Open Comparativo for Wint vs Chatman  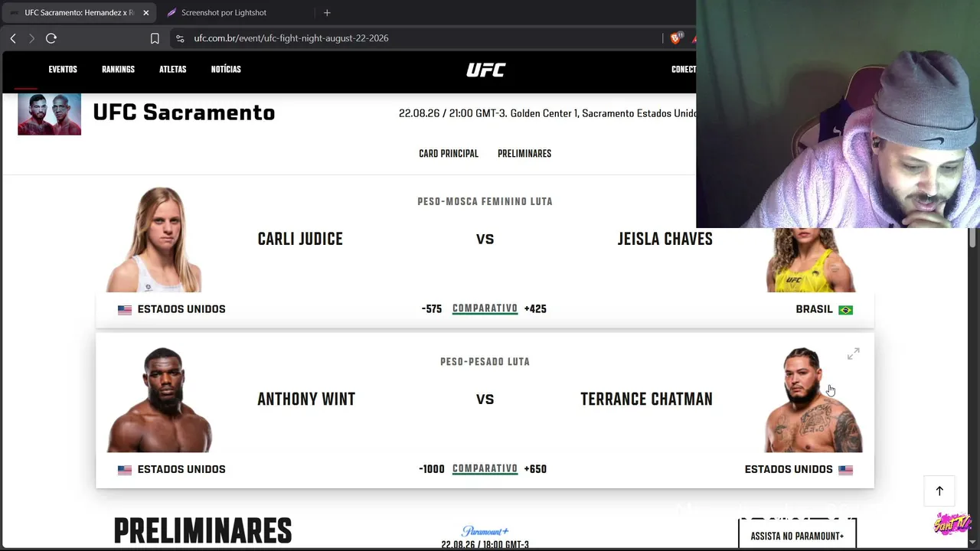click(485, 469)
